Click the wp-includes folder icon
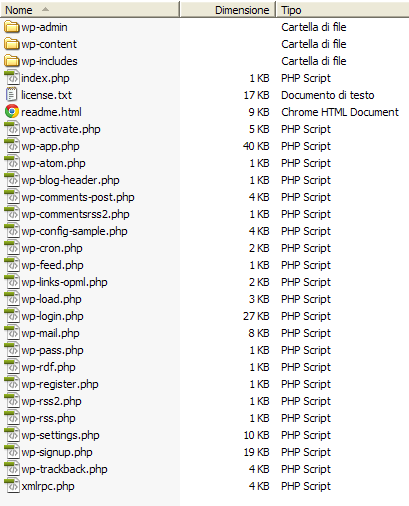Image resolution: width=409 pixels, height=506 pixels. point(12,61)
